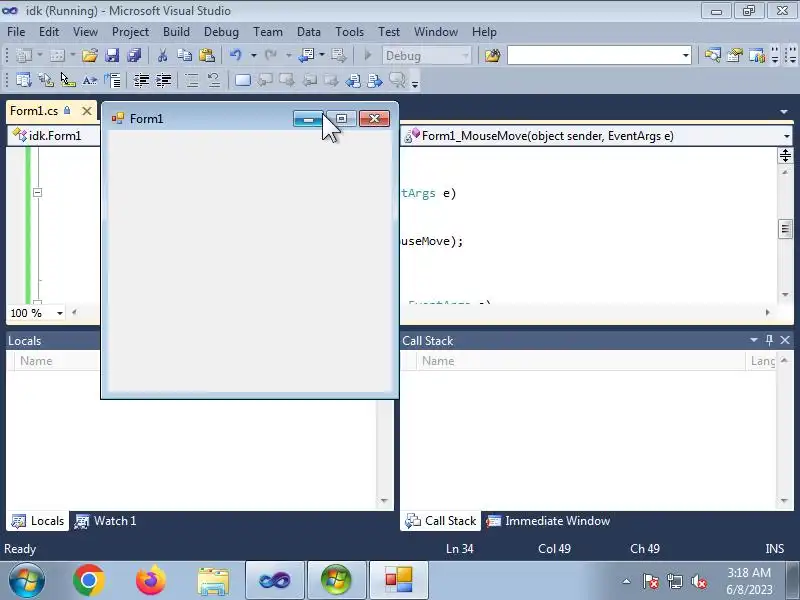Click the Copy icon in toolbar

coord(185,55)
